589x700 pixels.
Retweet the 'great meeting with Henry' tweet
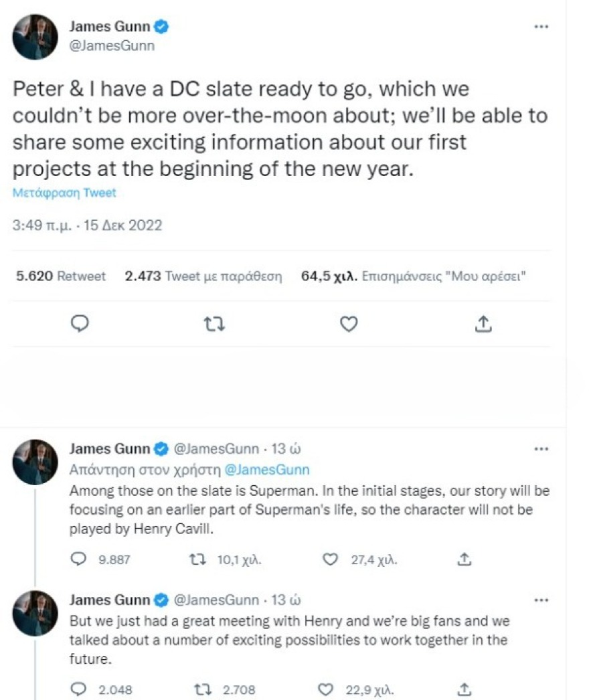tap(198, 689)
